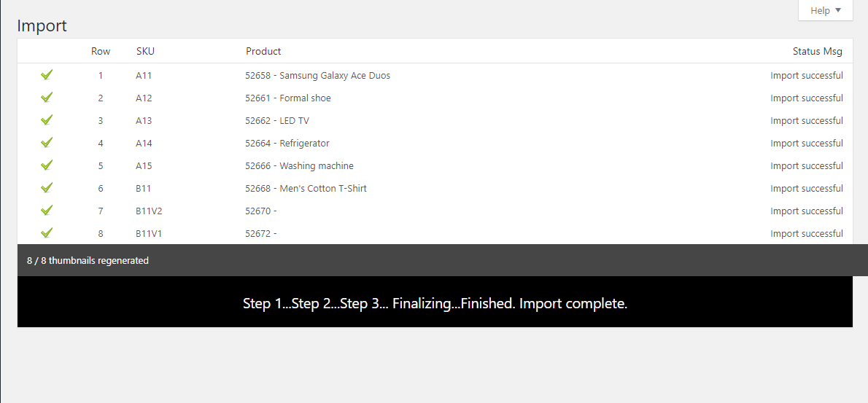Viewport: 868px width, 403px height.
Task: Select product 52668 - Men's Cotton T-Shirt
Action: (x=306, y=189)
